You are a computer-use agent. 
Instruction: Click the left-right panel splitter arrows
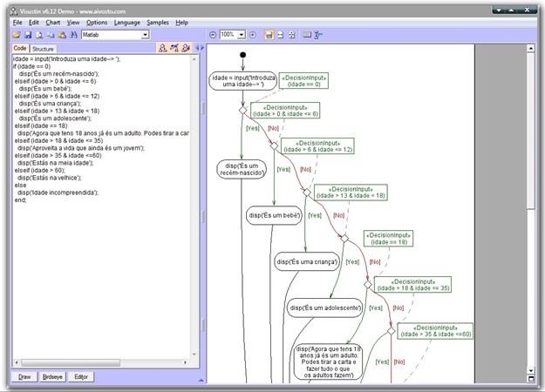(200, 48)
